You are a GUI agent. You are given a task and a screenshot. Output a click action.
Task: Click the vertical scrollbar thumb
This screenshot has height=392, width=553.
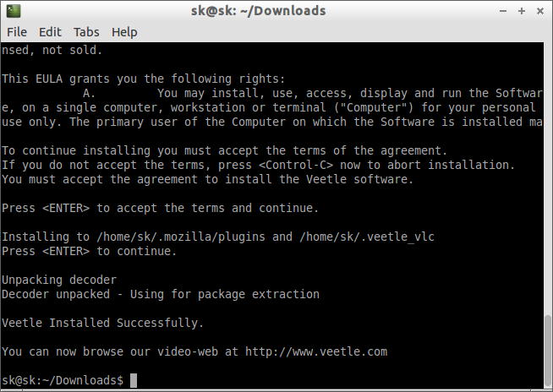[x=547, y=350]
